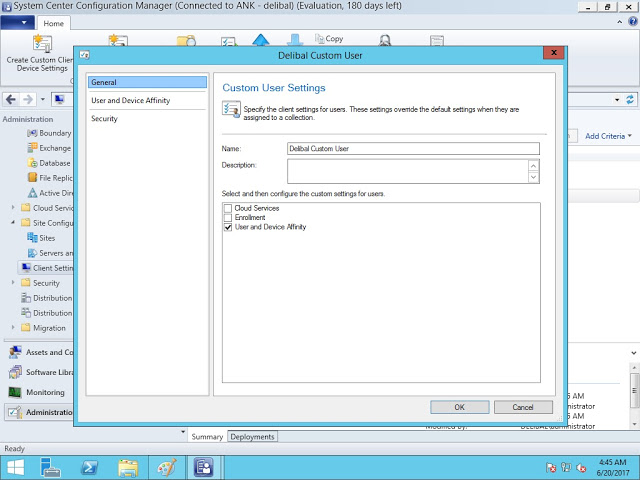Viewport: 640px width, 480px height.
Task: Click the Description scrollbar down arrow
Action: (x=533, y=177)
